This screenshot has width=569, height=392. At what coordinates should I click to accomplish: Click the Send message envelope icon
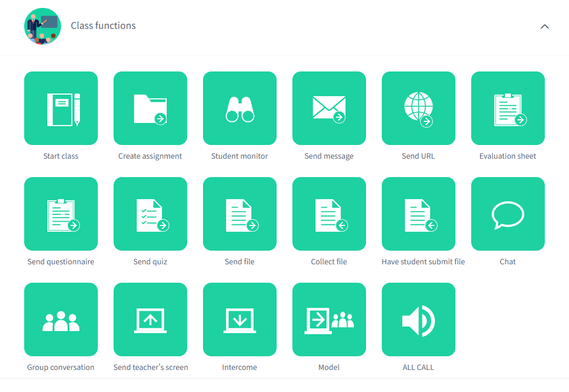point(329,108)
